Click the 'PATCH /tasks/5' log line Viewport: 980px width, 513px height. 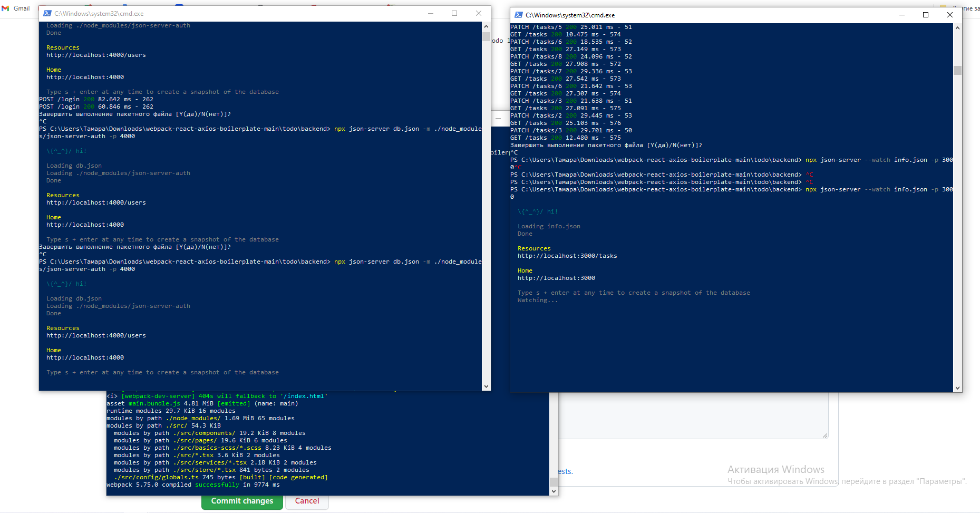[571, 27]
